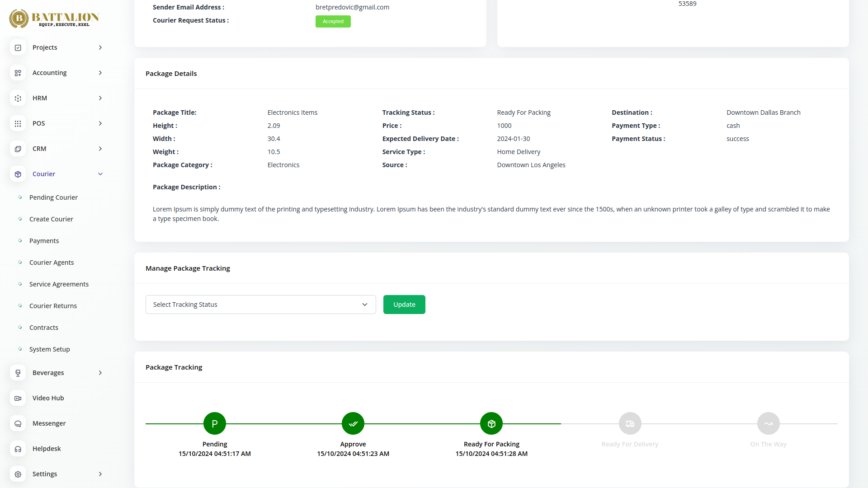
Task: Open the Pending Courier menu item
Action: (53, 197)
